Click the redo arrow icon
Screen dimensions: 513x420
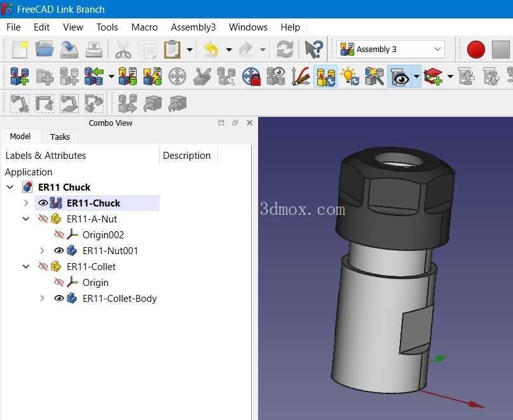(x=246, y=50)
